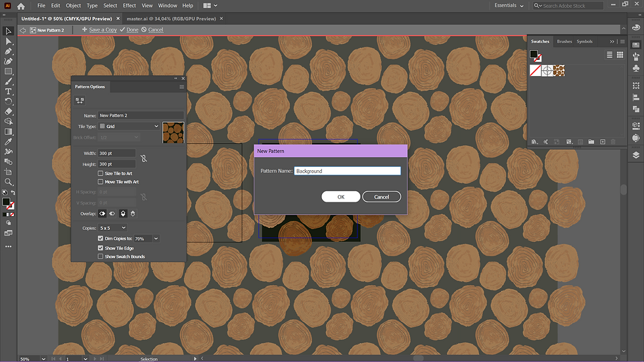The width and height of the screenshot is (644, 362).
Task: Click the New Swatch plus icon
Action: pyautogui.click(x=603, y=142)
